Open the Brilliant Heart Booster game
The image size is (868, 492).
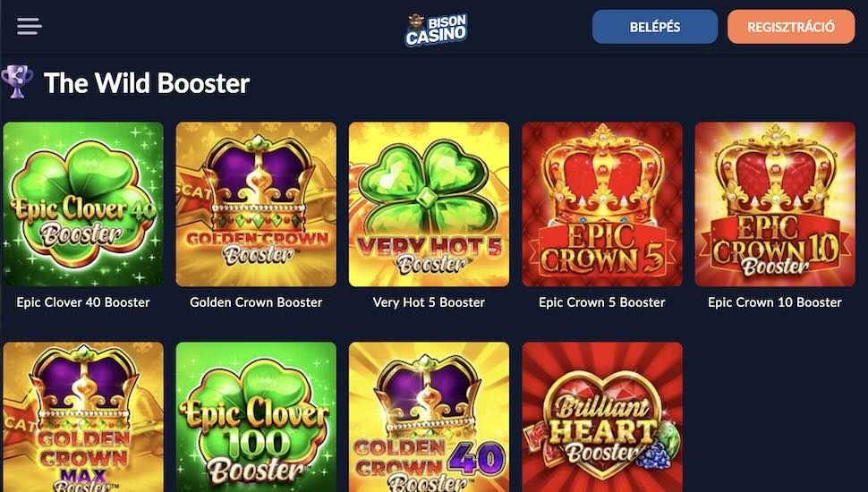(x=602, y=417)
